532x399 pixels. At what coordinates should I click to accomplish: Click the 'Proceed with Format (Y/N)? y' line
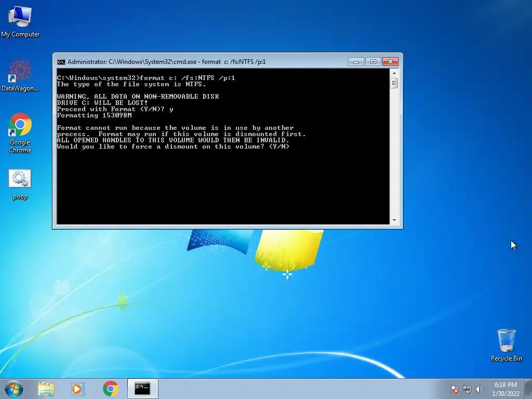pos(115,109)
